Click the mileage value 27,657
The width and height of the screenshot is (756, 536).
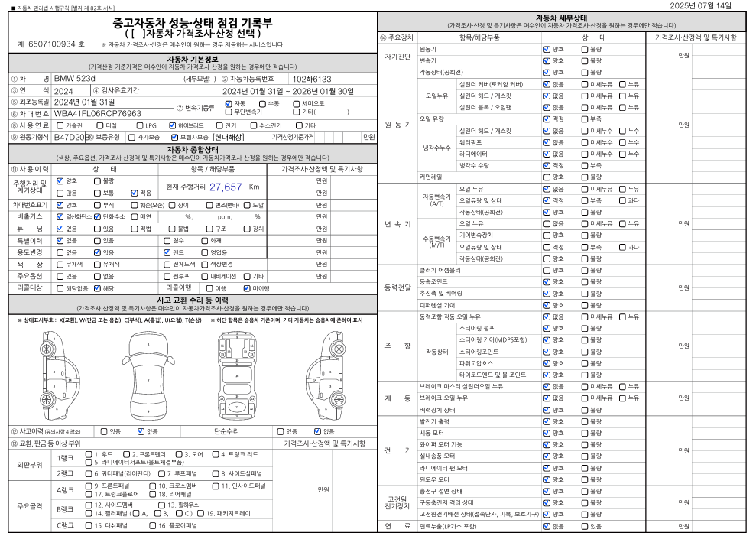[226, 187]
